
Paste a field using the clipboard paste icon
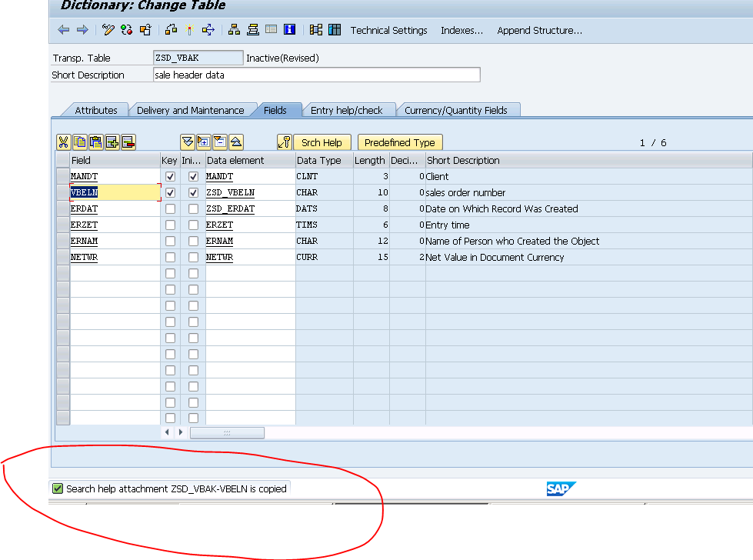pos(95,142)
